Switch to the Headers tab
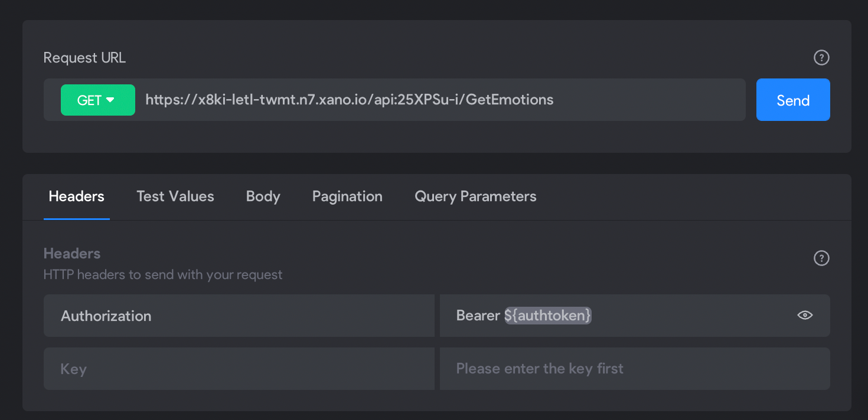Screen dimensions: 868x420 [77, 196]
